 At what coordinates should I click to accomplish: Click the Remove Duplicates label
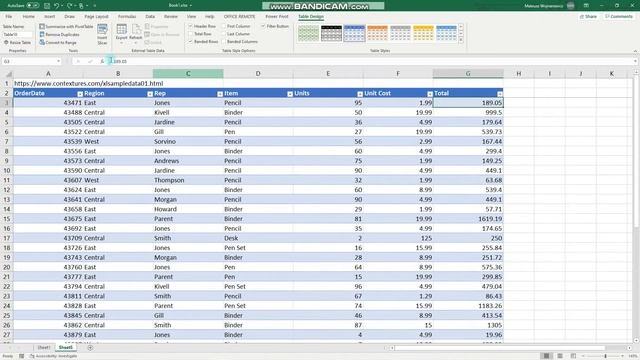[62, 34]
